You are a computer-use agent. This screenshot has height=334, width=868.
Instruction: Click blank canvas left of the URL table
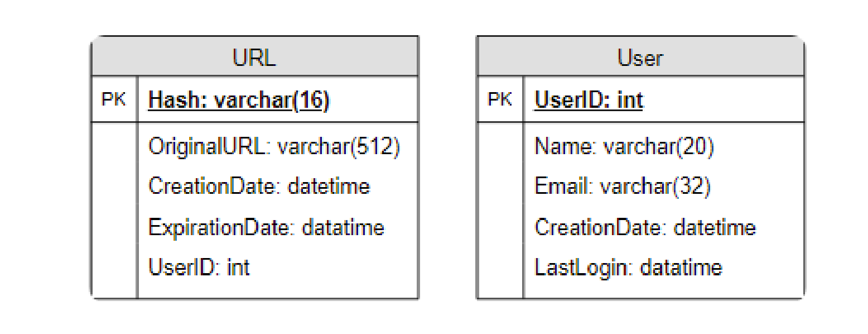coord(45,168)
